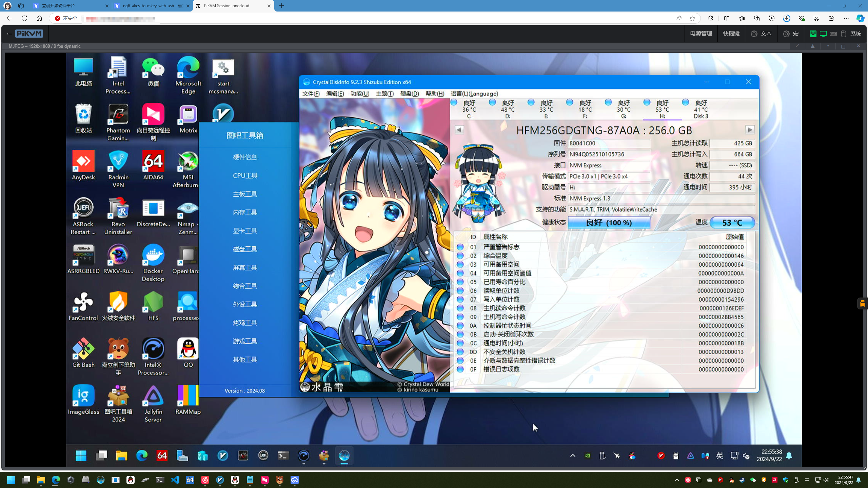Open the 功能(U) menu in CrystalDiskInfo
Viewport: 868px width, 488px height.
[360, 94]
